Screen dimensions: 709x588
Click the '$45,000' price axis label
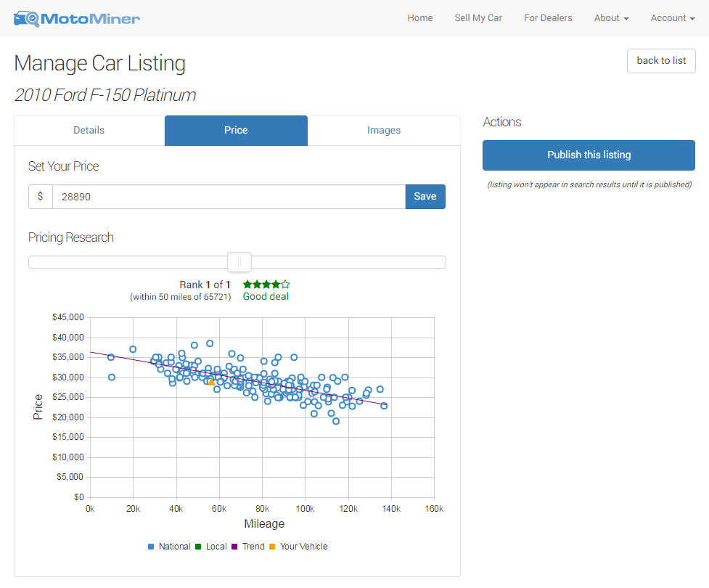tap(68, 317)
